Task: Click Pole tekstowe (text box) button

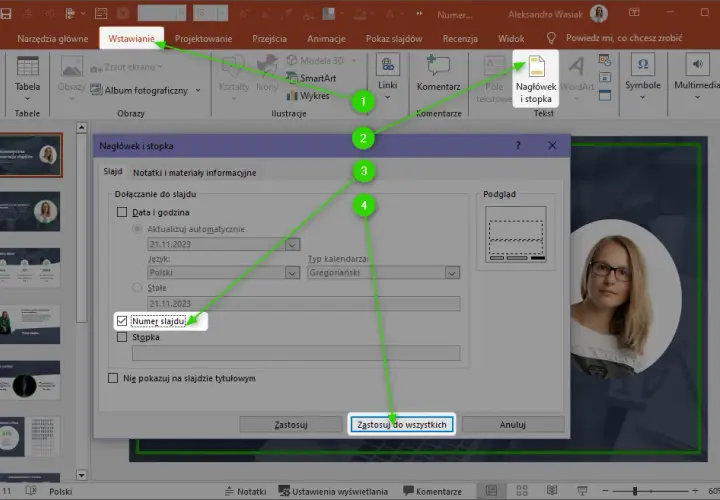Action: coord(494,79)
